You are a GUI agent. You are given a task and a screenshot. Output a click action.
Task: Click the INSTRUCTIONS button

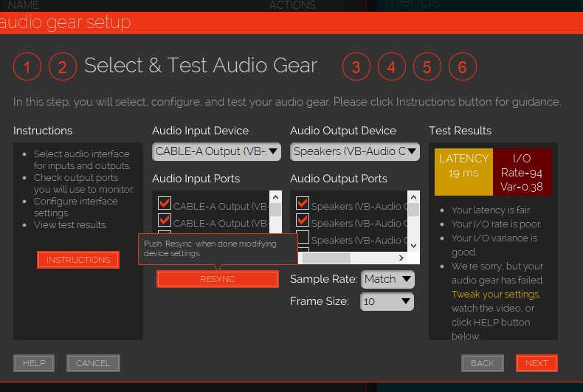78,260
